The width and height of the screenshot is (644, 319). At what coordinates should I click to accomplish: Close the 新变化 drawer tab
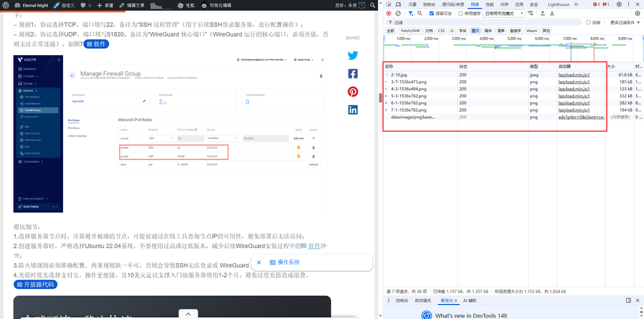coord(455,301)
